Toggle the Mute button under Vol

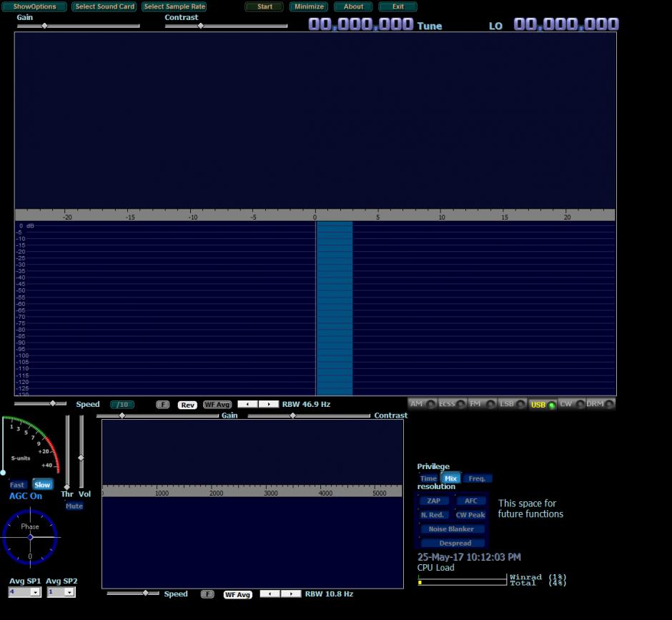(74, 506)
